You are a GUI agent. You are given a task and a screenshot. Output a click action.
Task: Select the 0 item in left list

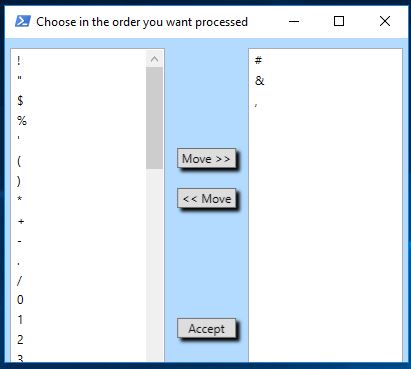point(78,300)
